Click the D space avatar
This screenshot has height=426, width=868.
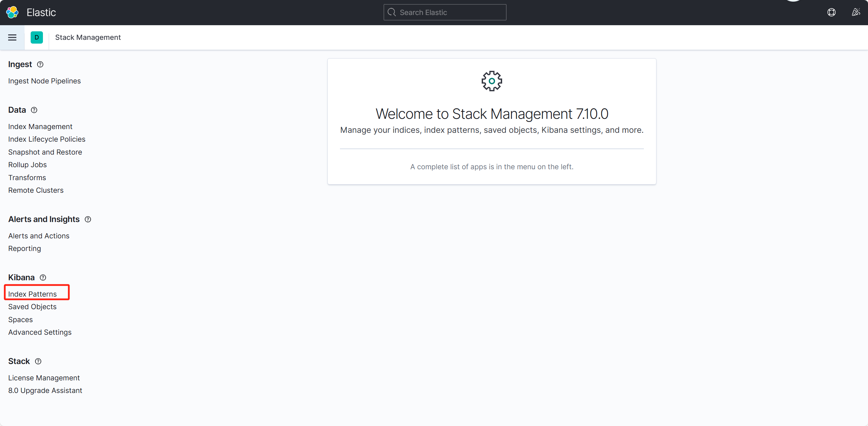pyautogui.click(x=37, y=37)
